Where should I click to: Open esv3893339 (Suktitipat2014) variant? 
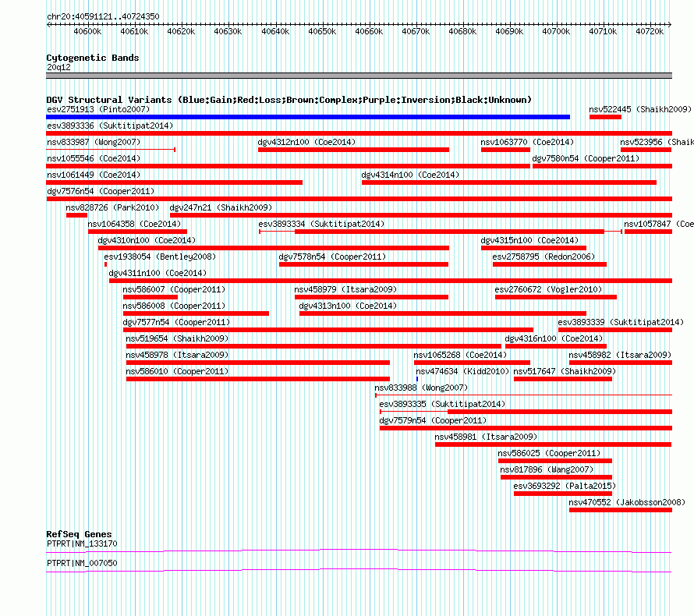tap(621, 322)
